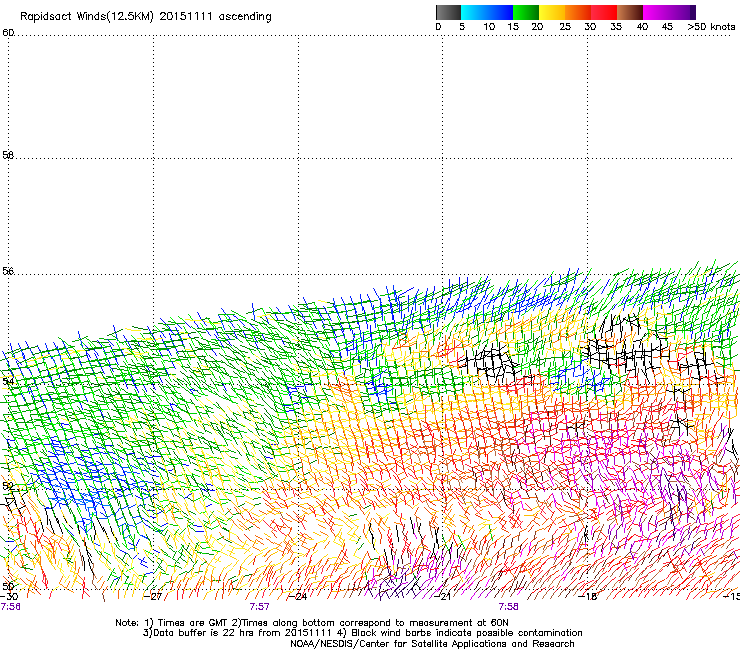Click the '35' legend scale label
The image size is (740, 650).
[x=616, y=27]
